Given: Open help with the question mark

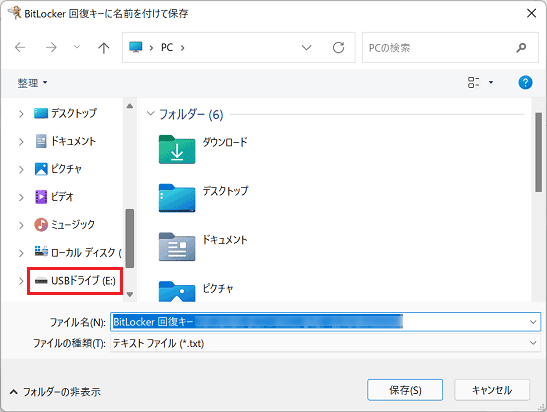Looking at the screenshot, I should (x=525, y=83).
